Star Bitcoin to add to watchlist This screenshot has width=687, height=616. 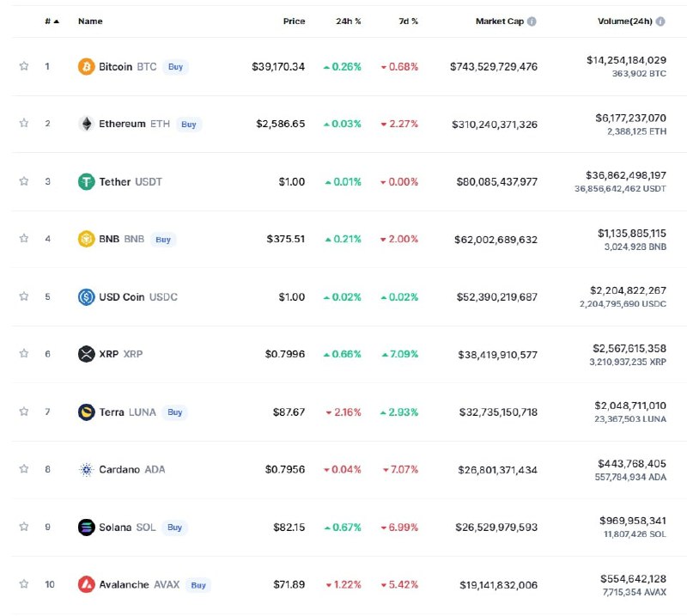[24, 66]
